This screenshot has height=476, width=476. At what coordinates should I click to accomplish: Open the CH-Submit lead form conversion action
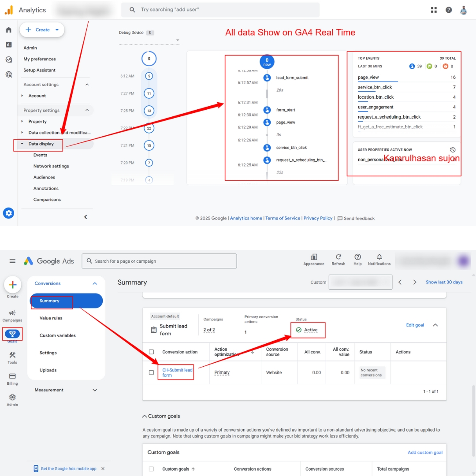click(x=177, y=372)
